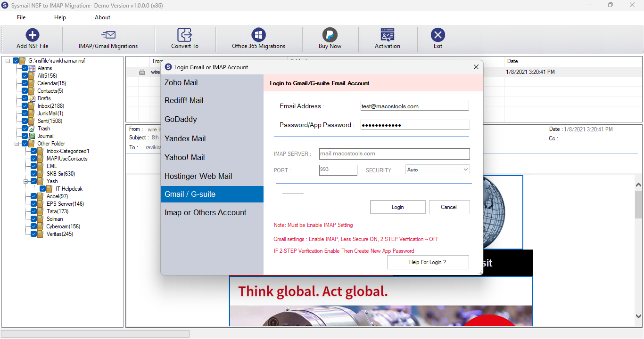Click the IMAP SERVER field
Screen dimensions: 644x339
coord(395,154)
